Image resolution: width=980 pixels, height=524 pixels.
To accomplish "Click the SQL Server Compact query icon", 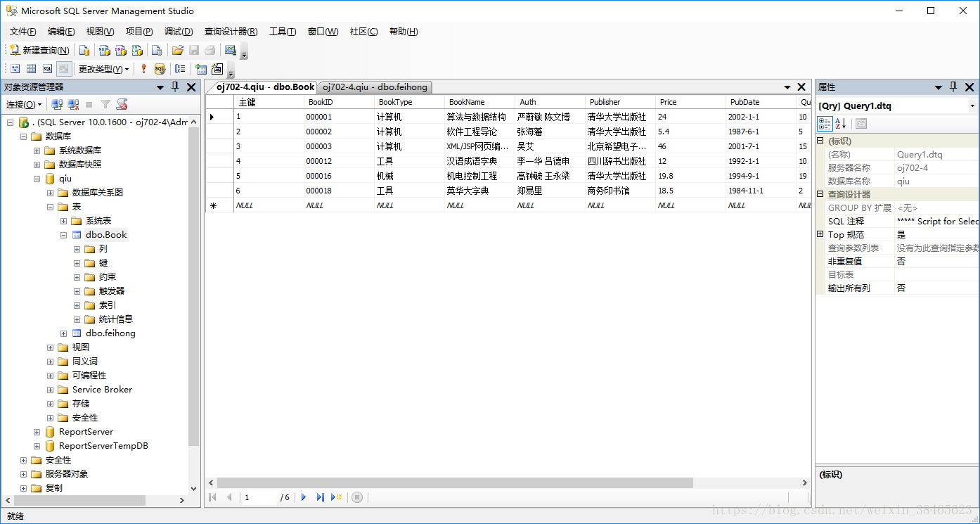I will coord(157,50).
